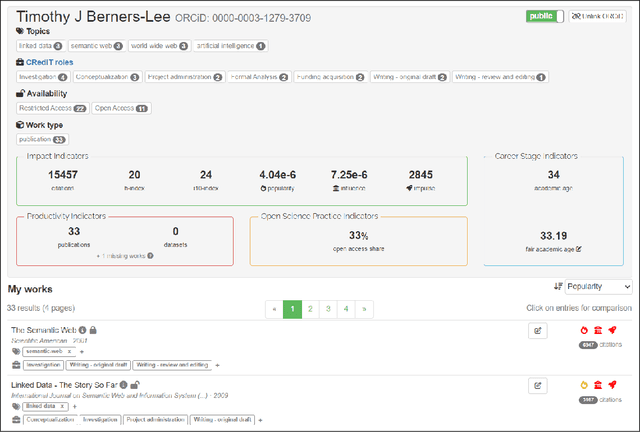Click the citations count badge for Linked Data entry
This screenshot has width=640, height=432.
click(x=588, y=400)
